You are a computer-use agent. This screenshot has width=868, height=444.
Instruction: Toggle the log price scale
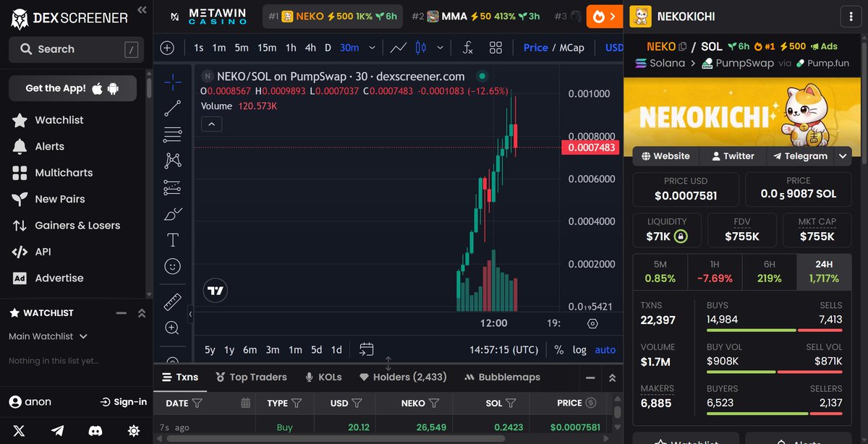point(579,349)
